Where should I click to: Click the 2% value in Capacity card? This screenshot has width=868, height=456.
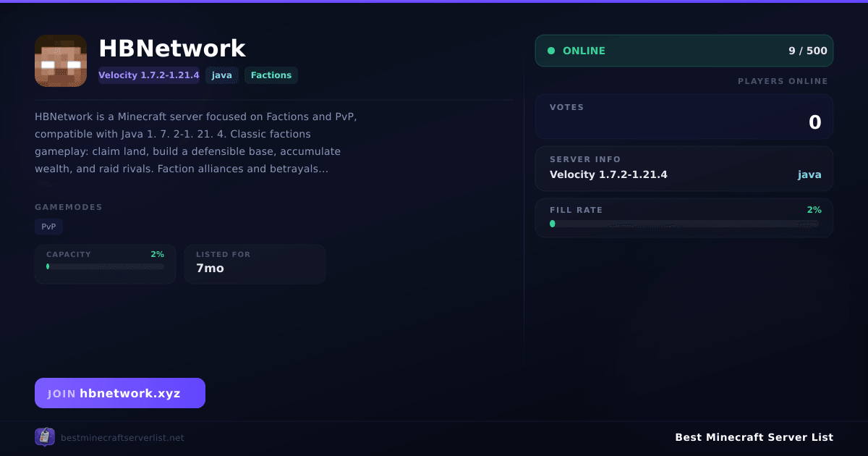pyautogui.click(x=157, y=254)
